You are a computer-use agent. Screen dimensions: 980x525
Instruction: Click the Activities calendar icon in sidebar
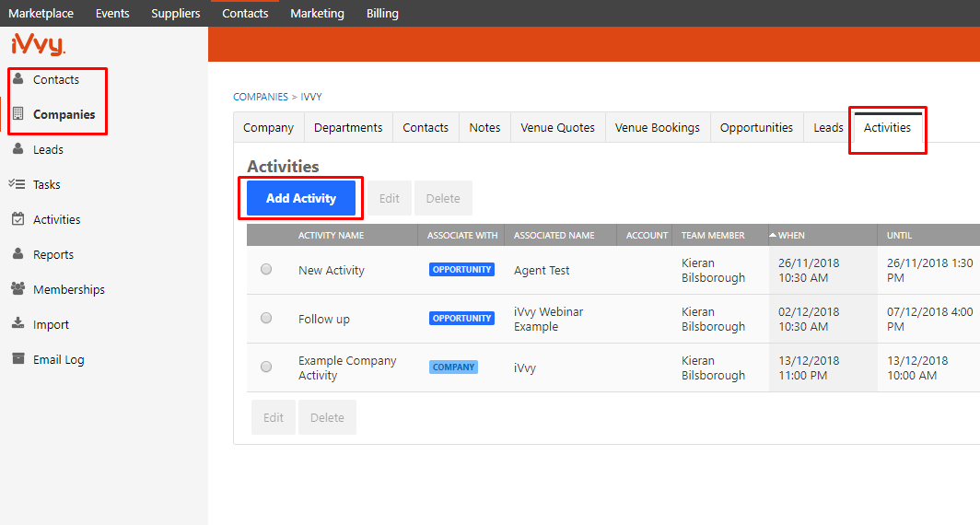pos(18,219)
